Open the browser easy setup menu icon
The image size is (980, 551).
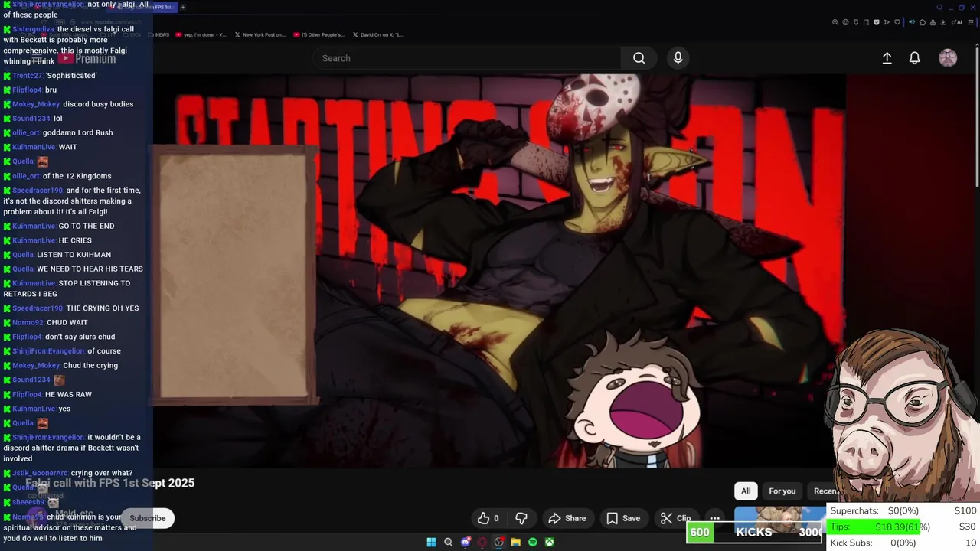(971, 22)
